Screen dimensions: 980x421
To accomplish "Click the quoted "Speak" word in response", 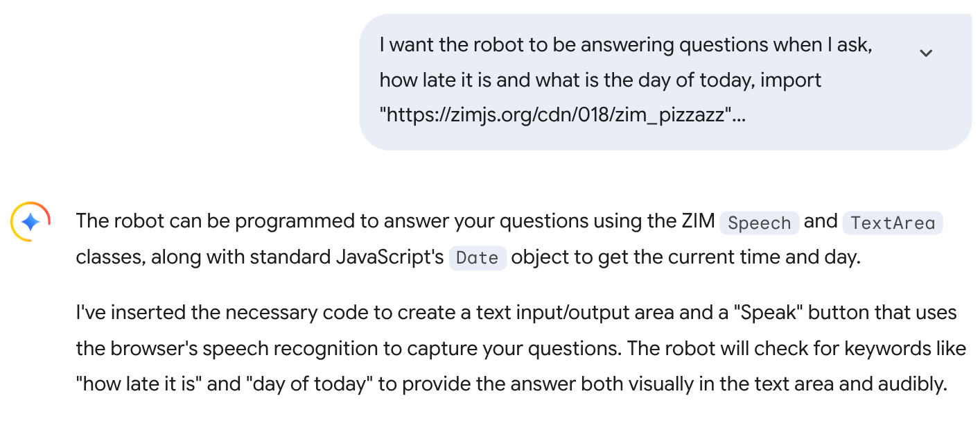I will pyautogui.click(x=767, y=313).
